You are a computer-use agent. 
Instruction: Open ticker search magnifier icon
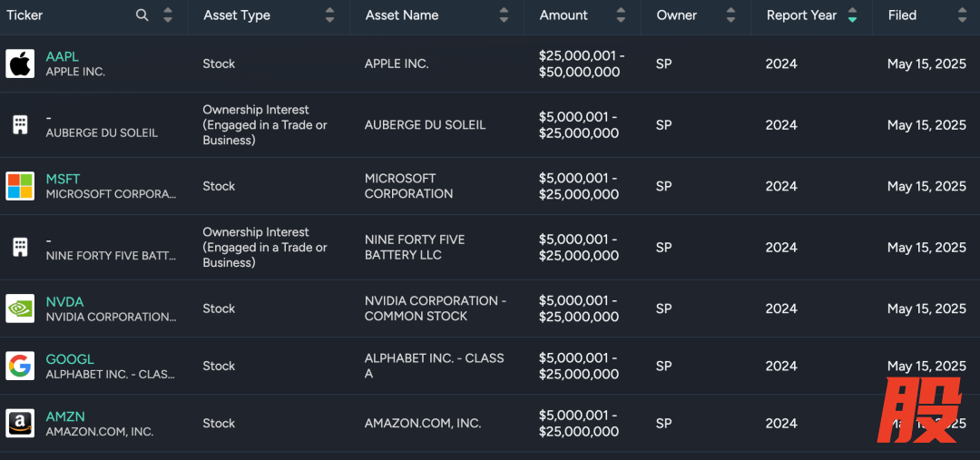pos(142,15)
